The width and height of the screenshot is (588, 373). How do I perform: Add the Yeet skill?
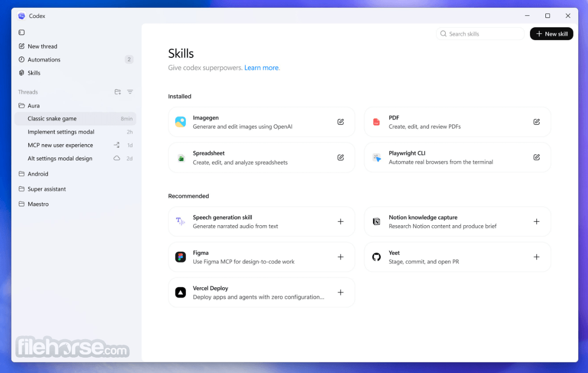click(537, 257)
